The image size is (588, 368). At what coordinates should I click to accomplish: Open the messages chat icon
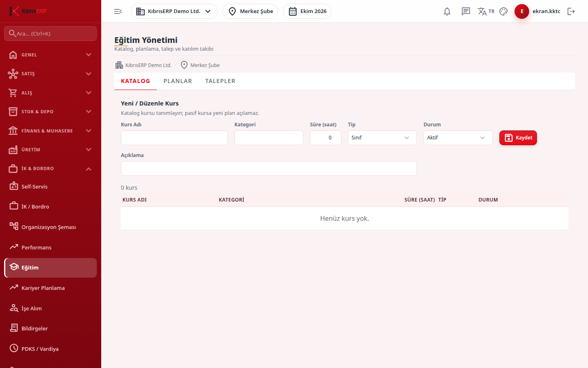(x=466, y=11)
